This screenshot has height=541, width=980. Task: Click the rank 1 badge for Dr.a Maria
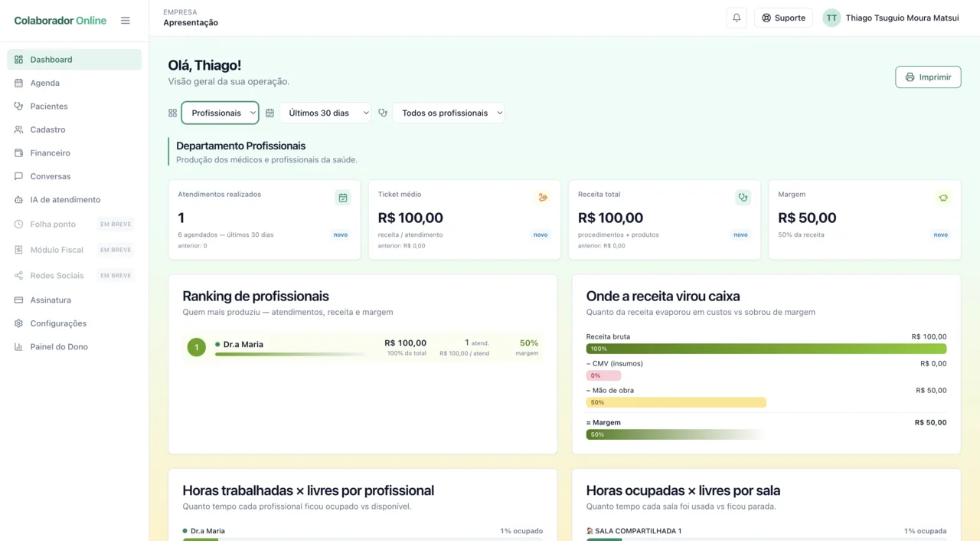click(197, 348)
